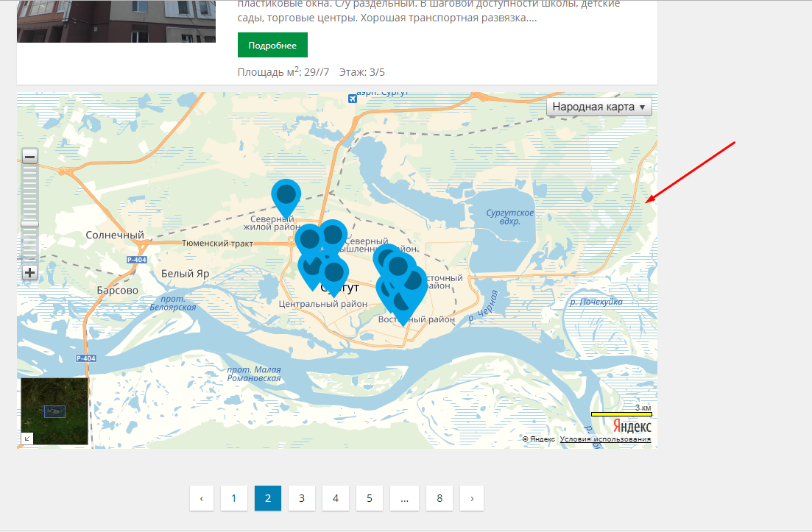Image resolution: width=812 pixels, height=532 pixels.
Task: Go to the next page of results
Action: [x=472, y=498]
